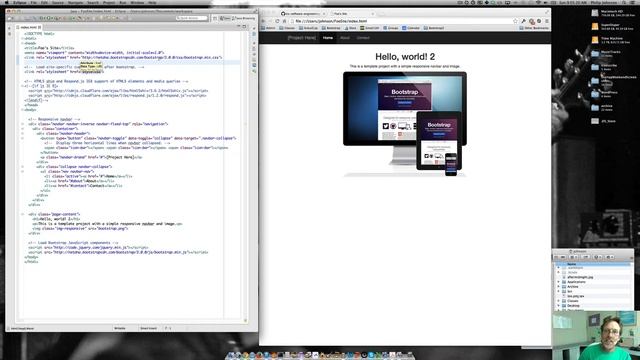Open the archive folder on the desktop

click(x=595, y=107)
